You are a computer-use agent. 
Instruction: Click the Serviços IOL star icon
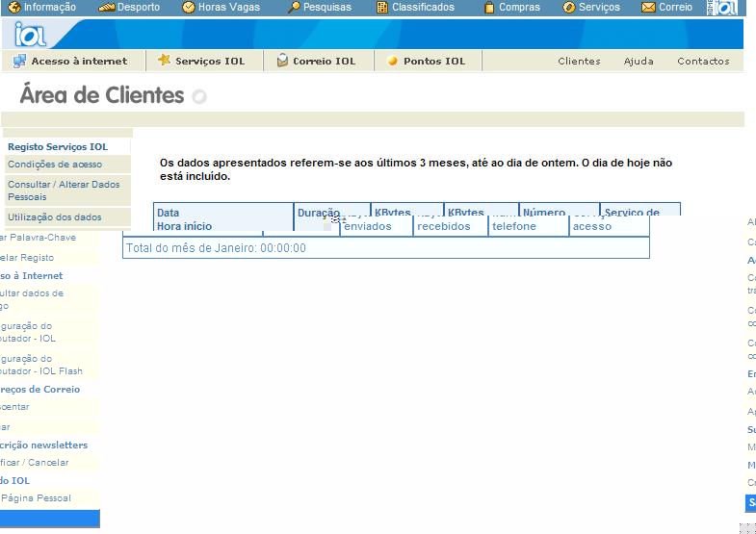pyautogui.click(x=165, y=60)
